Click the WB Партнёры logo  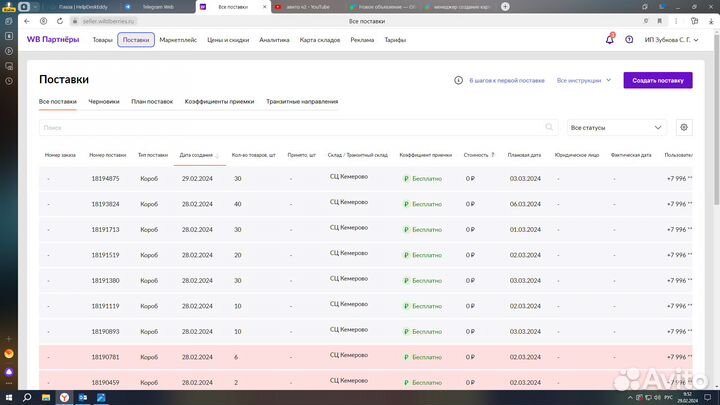53,40
